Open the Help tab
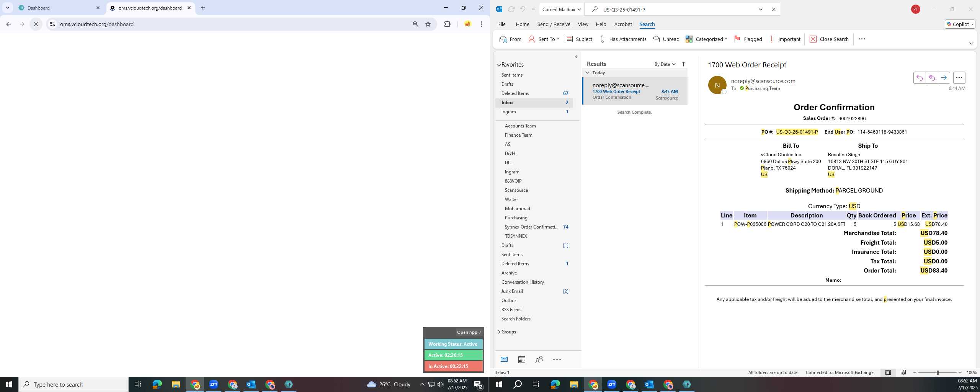 (x=601, y=24)
